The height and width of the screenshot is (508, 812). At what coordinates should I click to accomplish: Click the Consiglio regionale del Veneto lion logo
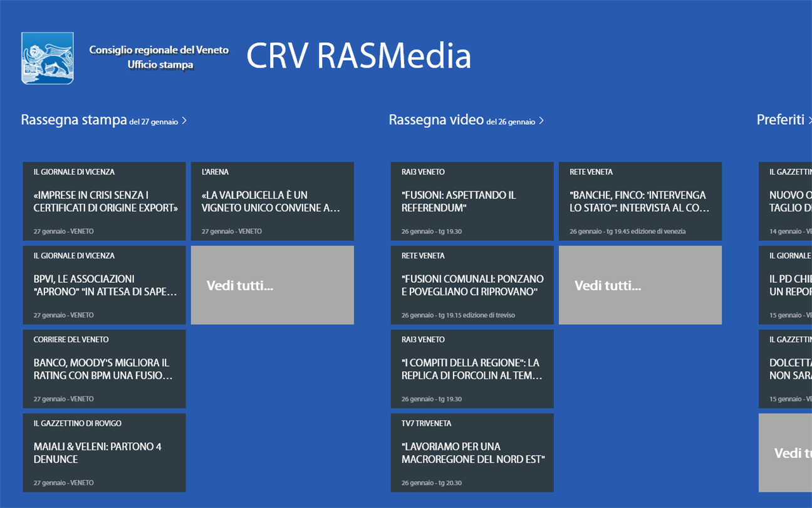tap(48, 58)
